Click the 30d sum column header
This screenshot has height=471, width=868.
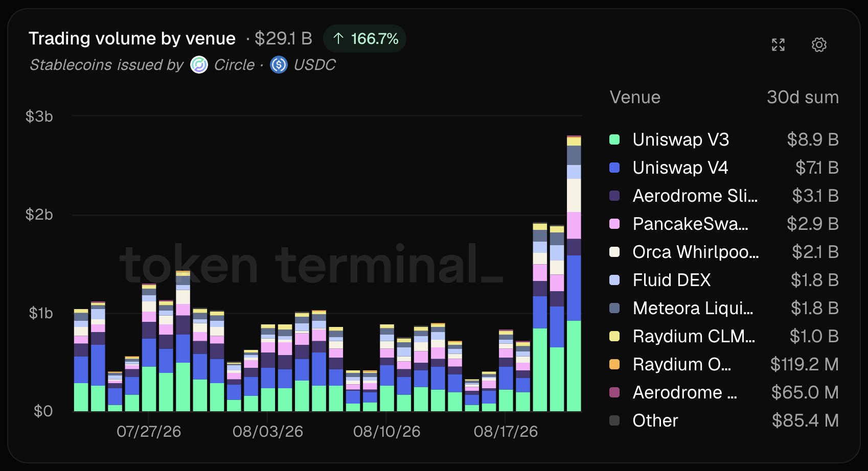(x=803, y=97)
